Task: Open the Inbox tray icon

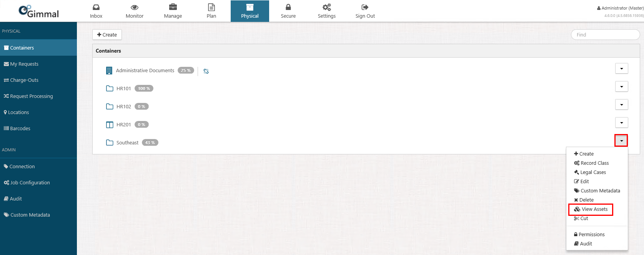Action: point(96,7)
